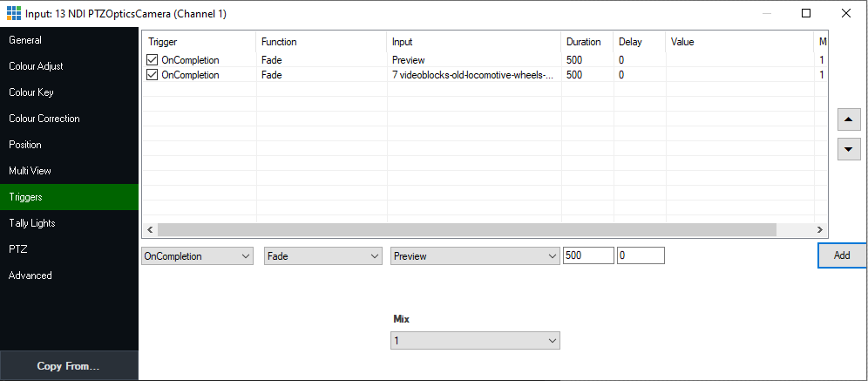
Task: Click the Function column header
Action: point(322,42)
